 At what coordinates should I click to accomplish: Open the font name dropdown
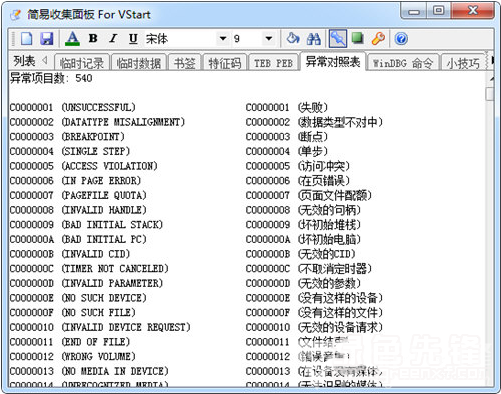click(223, 39)
